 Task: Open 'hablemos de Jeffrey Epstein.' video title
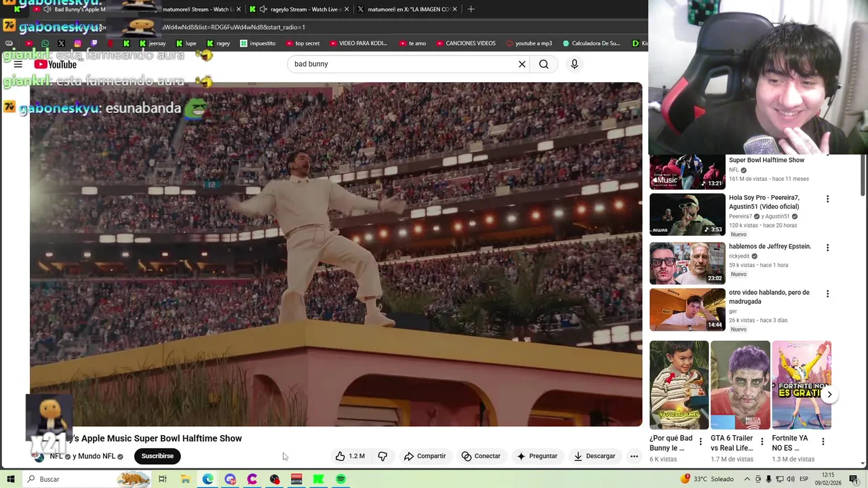click(770, 247)
